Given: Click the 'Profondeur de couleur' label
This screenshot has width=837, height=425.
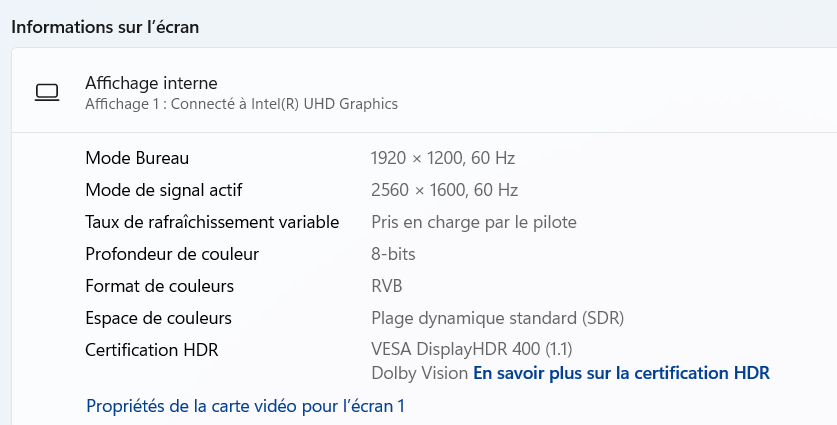Looking at the screenshot, I should tap(172, 254).
